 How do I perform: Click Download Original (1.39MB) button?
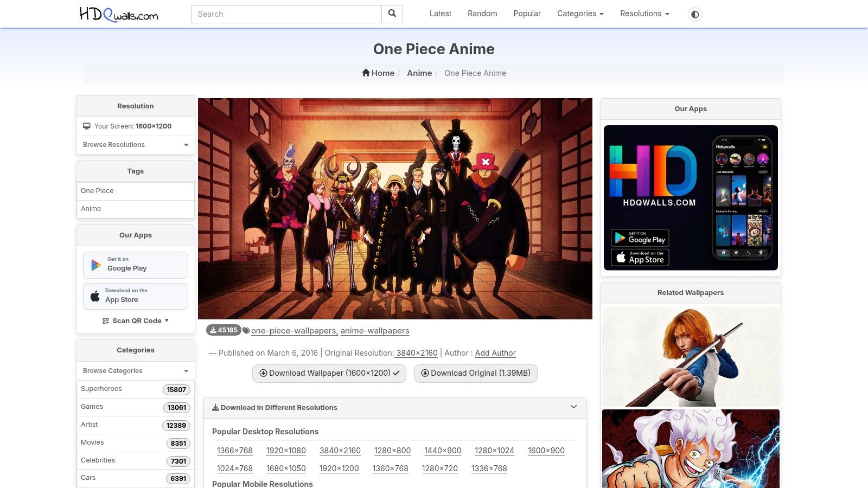pyautogui.click(x=476, y=373)
